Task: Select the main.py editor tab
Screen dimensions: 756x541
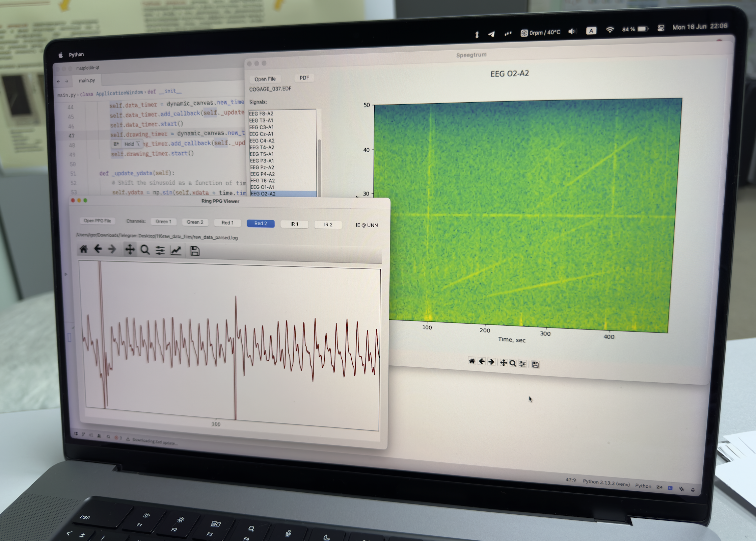Action: 87,80
